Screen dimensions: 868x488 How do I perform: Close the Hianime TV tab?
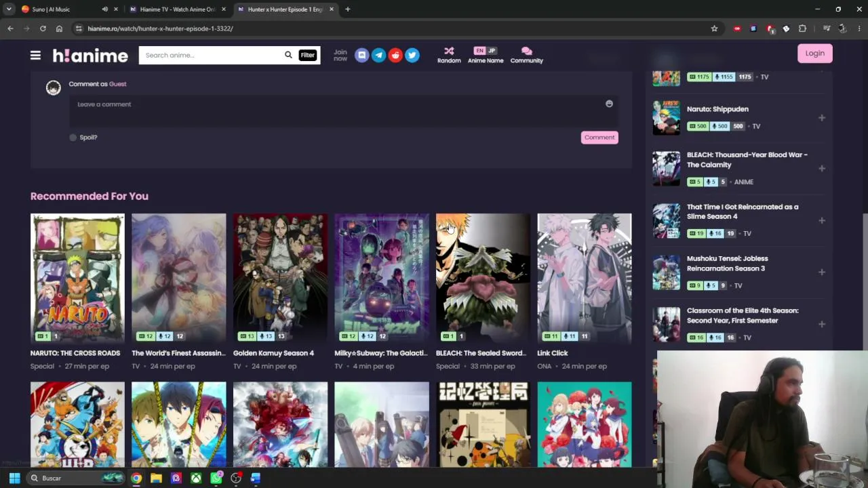click(x=223, y=9)
